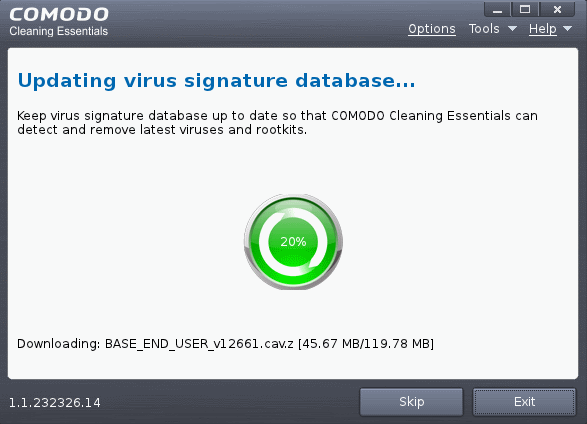Expand the Help dropdown arrow
Viewport: 587px width, 424px height.
[567, 29]
